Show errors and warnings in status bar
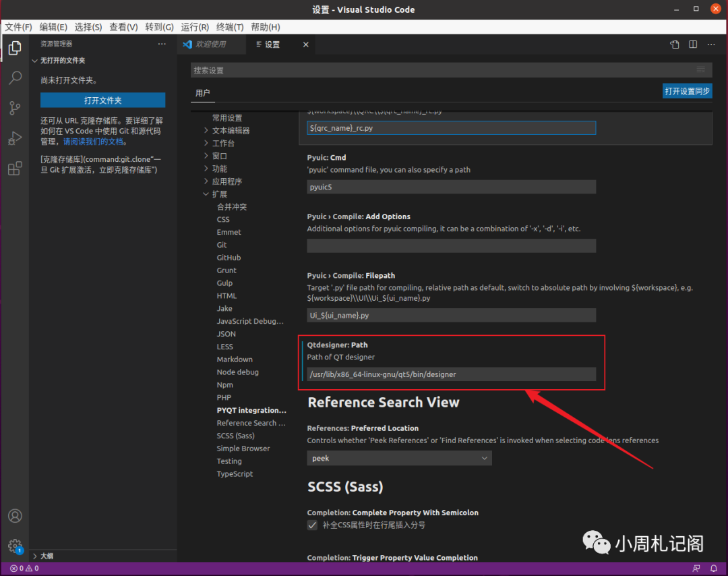 [25, 568]
